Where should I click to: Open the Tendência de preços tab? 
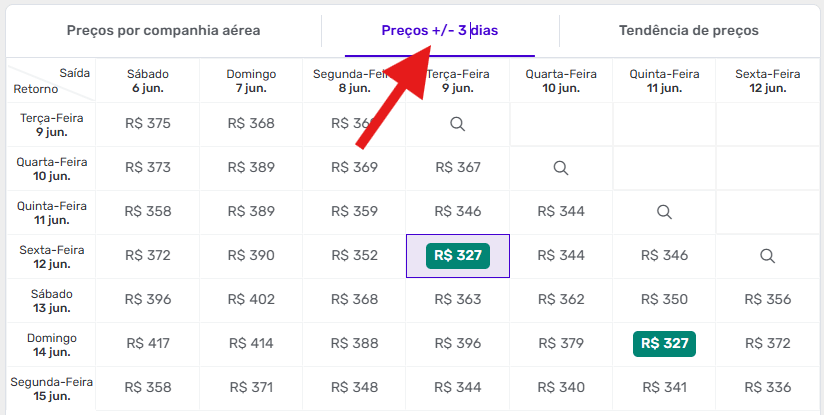pyautogui.click(x=688, y=30)
